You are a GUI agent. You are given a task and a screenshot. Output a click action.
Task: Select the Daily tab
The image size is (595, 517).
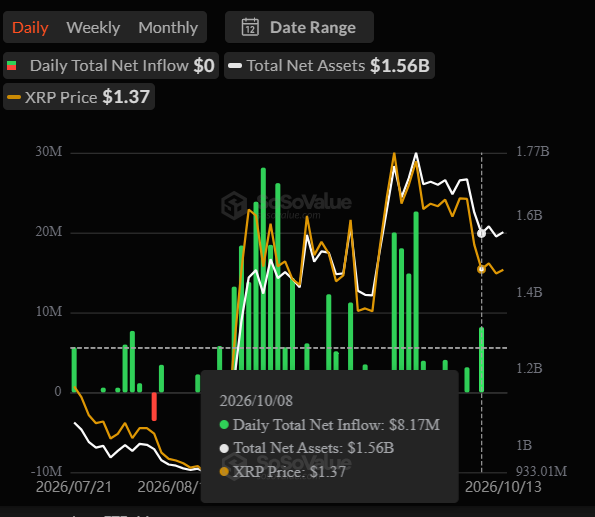point(30,28)
